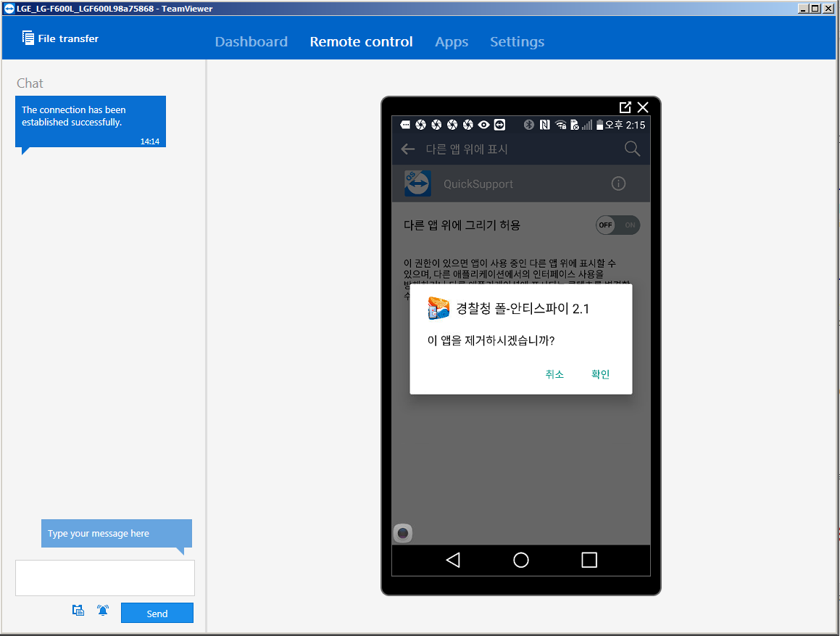Tap the Wi-Fi status bar icon
This screenshot has width=840, height=636.
tap(560, 125)
